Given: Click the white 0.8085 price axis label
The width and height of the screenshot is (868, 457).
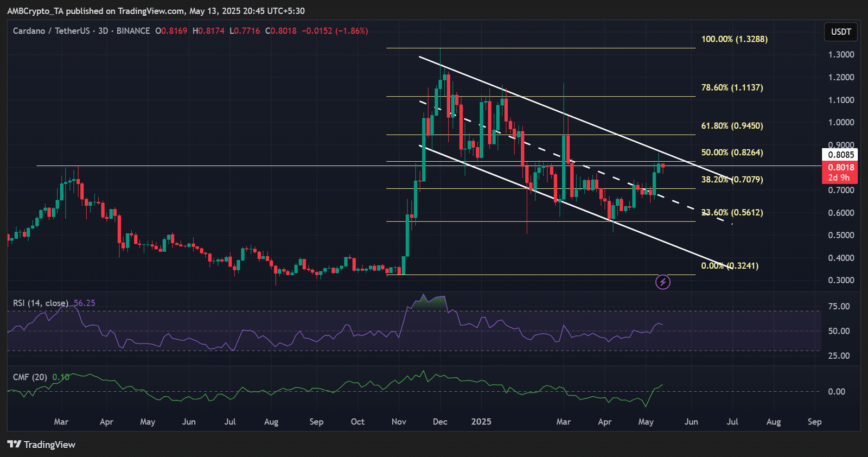Looking at the screenshot, I should tap(840, 155).
